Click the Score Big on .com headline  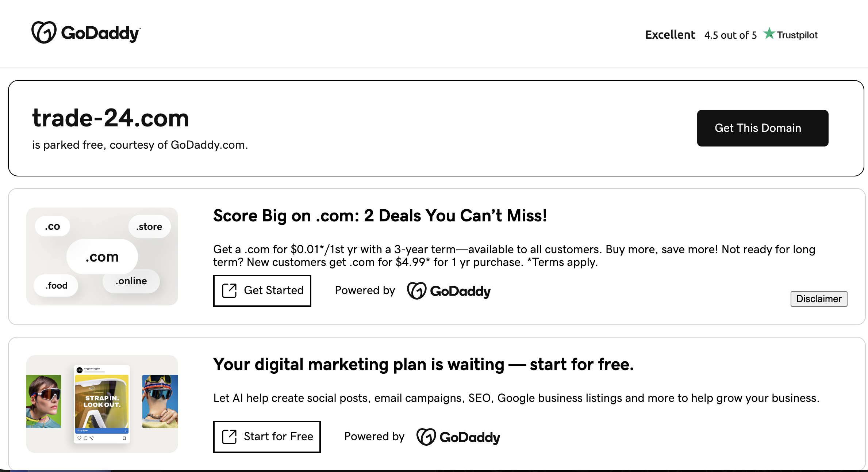(x=380, y=216)
